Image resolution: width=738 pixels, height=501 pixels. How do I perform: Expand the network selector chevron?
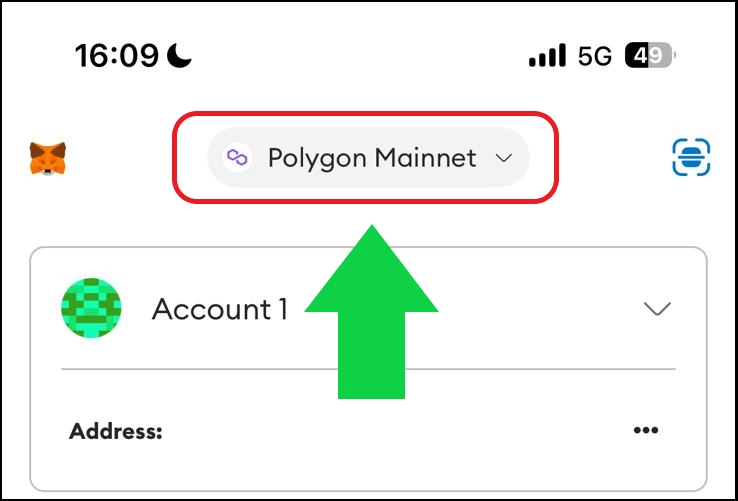(x=503, y=158)
